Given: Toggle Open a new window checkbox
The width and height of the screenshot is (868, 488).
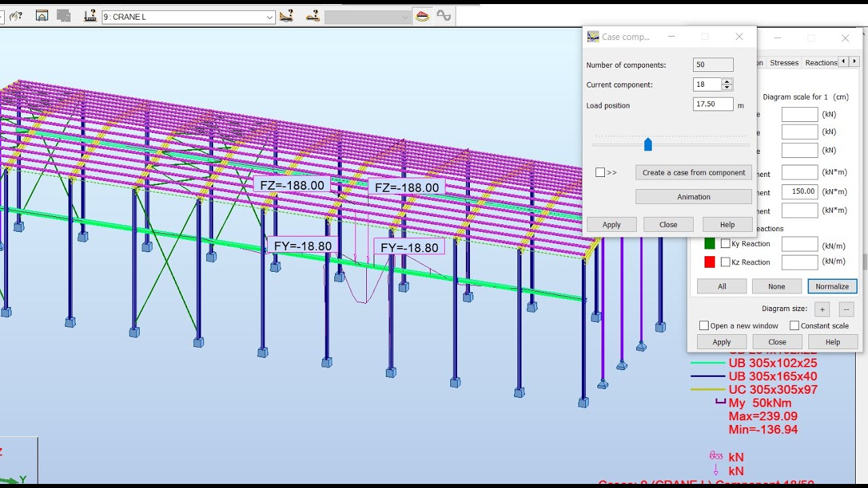Looking at the screenshot, I should click(704, 326).
